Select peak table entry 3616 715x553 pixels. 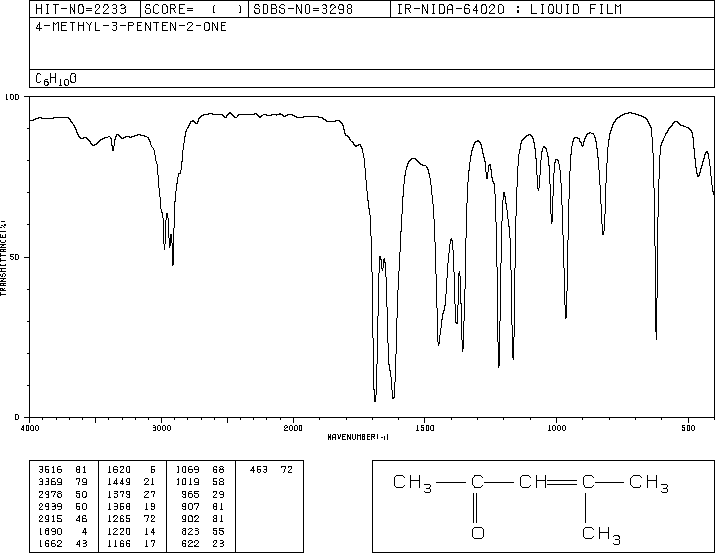pyautogui.click(x=63, y=470)
